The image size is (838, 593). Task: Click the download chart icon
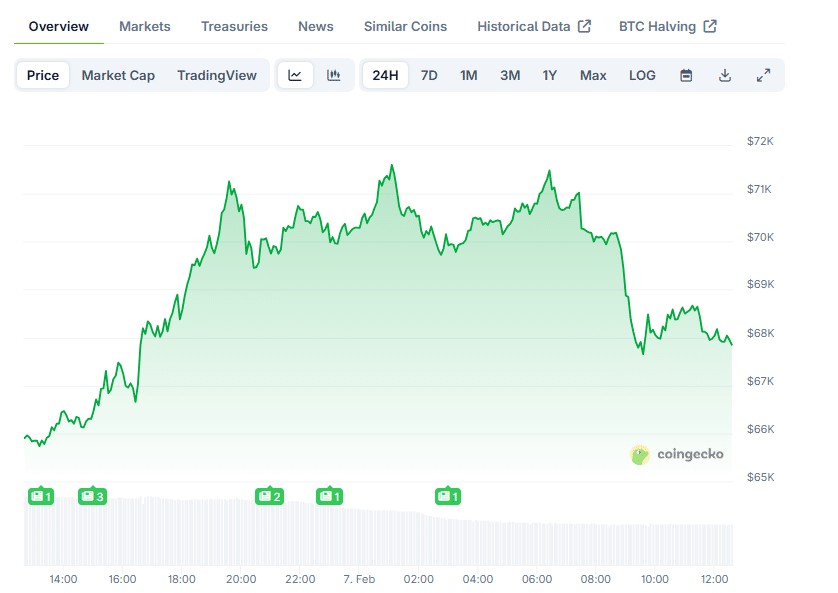click(724, 75)
